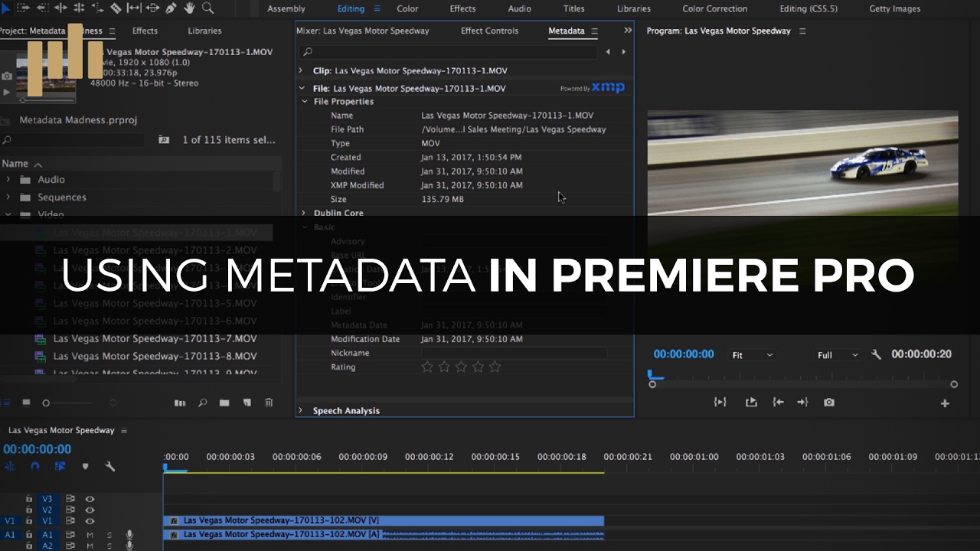Viewport: 980px width, 551px height.
Task: Open Program monitor wrench settings
Action: (x=877, y=354)
